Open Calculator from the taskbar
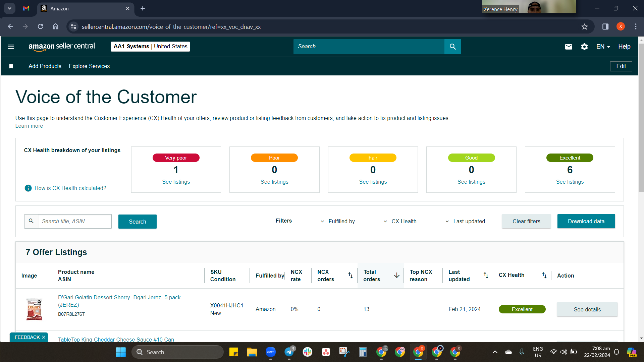Viewport: 644px width, 362px height. [x=363, y=352]
